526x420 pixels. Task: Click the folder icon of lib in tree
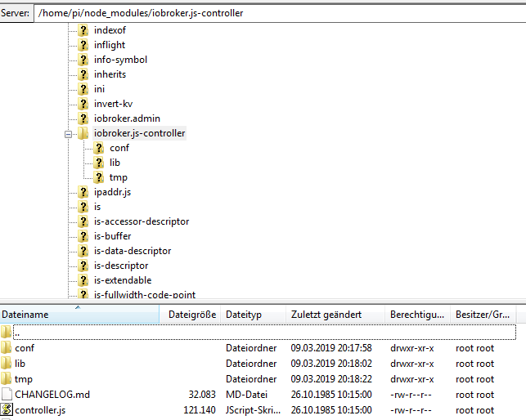point(99,163)
